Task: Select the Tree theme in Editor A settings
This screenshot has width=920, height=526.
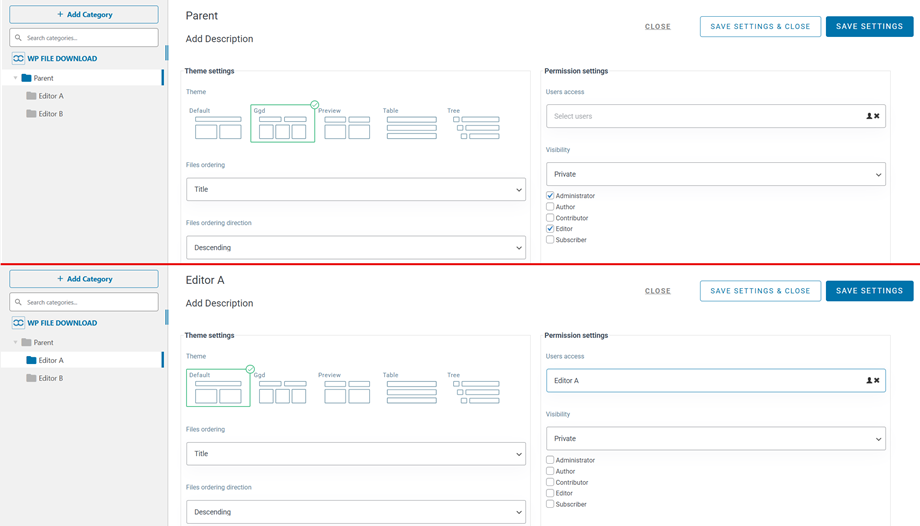Action: tap(475, 391)
